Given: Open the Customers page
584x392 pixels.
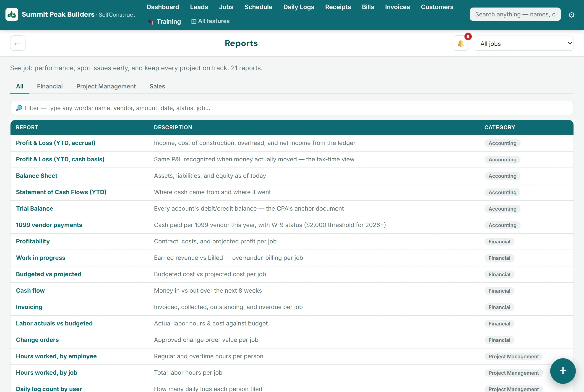Looking at the screenshot, I should [x=437, y=7].
